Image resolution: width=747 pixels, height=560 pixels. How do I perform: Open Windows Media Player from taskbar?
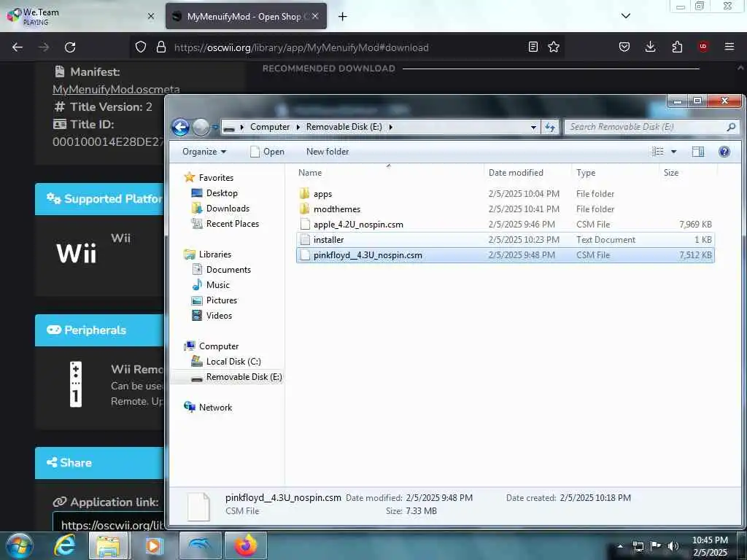click(153, 545)
